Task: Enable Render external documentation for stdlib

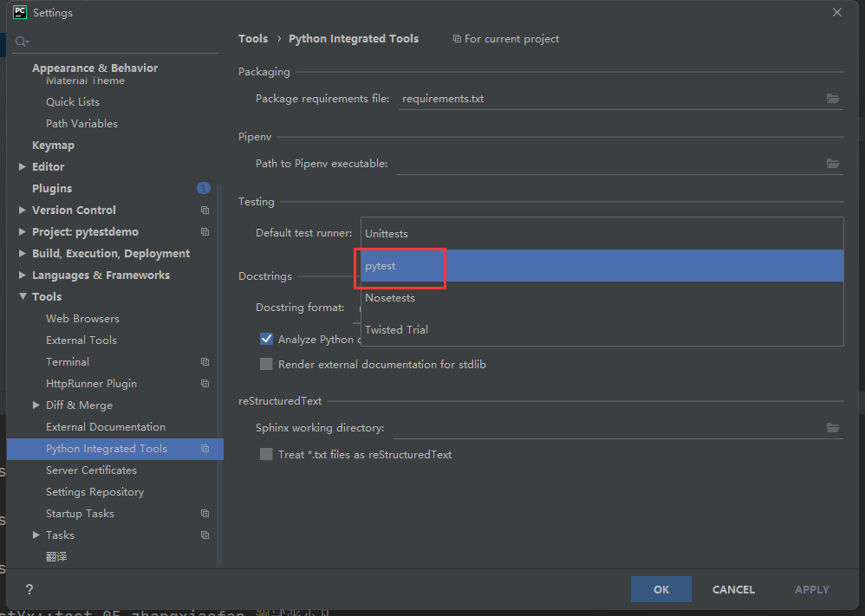Action: [266, 364]
